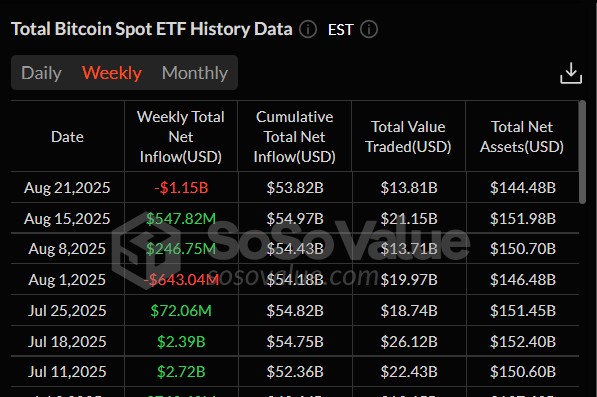Click Total Net Assets column header
Viewport: 597px width, 397px height.
[522, 137]
